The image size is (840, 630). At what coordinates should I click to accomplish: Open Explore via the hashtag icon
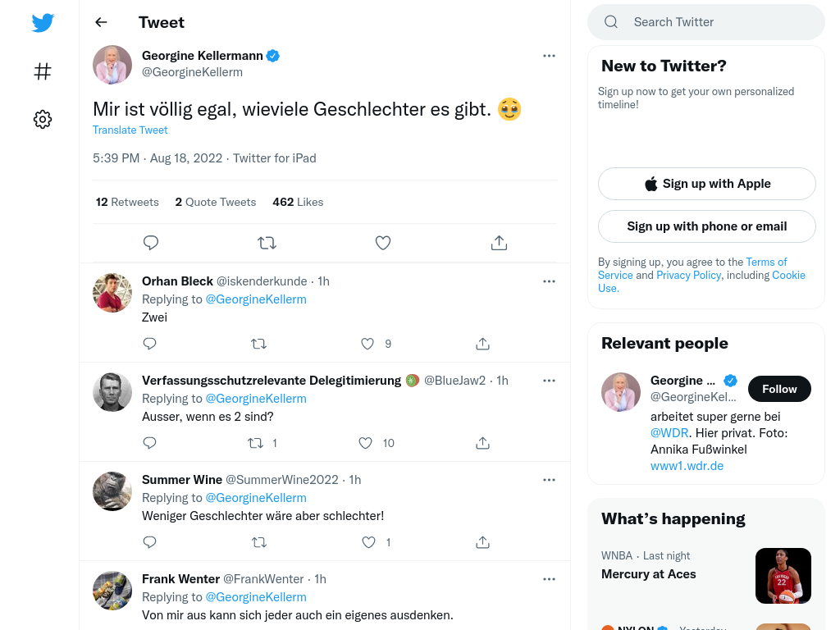[43, 71]
